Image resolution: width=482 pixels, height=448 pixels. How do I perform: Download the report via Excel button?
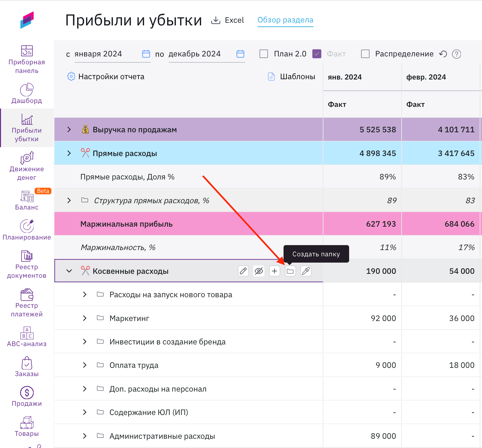pos(228,20)
